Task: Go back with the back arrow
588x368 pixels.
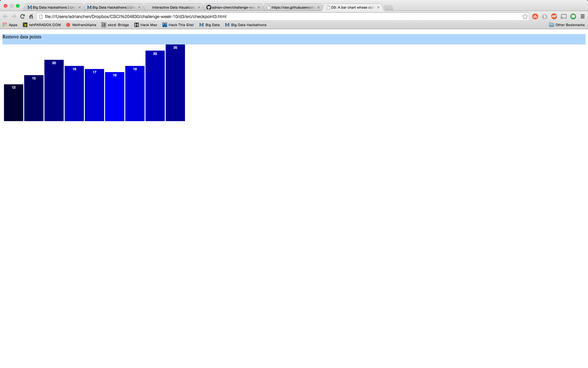Action: 5,17
